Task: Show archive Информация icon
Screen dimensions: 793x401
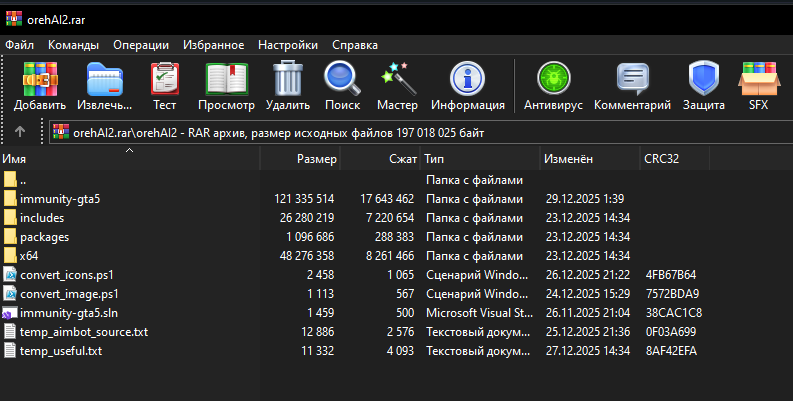Action: click(467, 78)
